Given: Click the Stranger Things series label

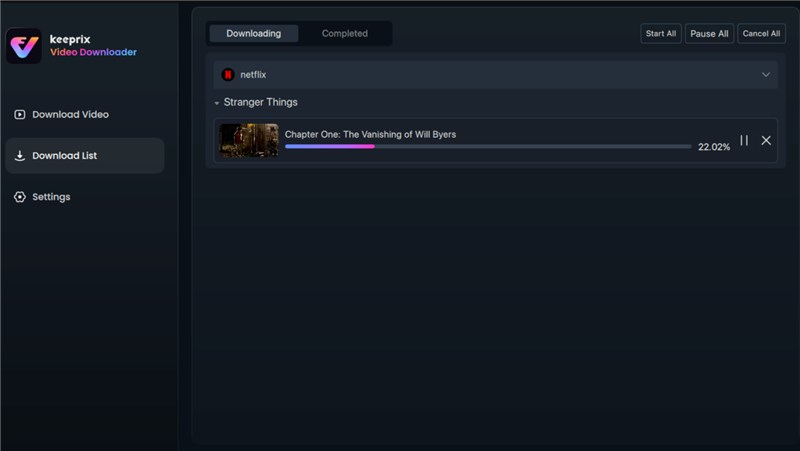Looking at the screenshot, I should pyautogui.click(x=261, y=102).
